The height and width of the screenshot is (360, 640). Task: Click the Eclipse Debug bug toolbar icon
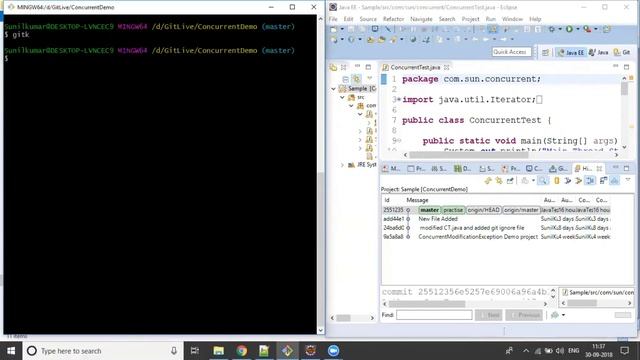[552, 29]
